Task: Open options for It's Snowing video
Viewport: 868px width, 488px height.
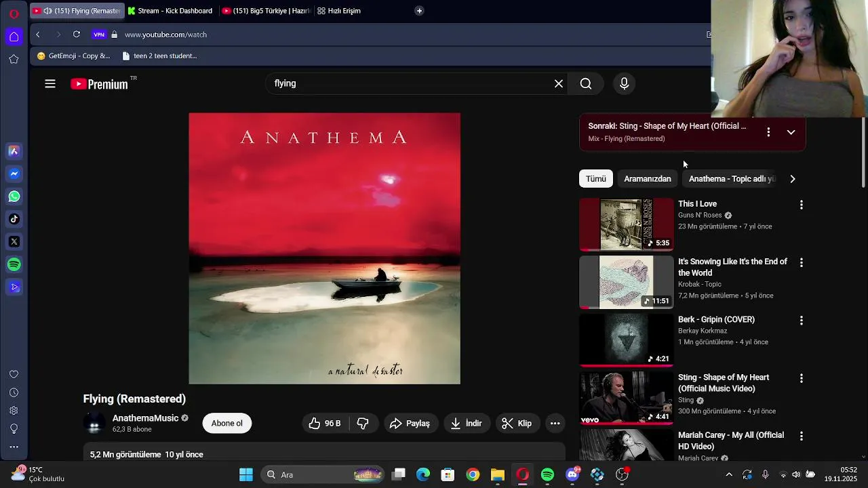Action: 802,262
